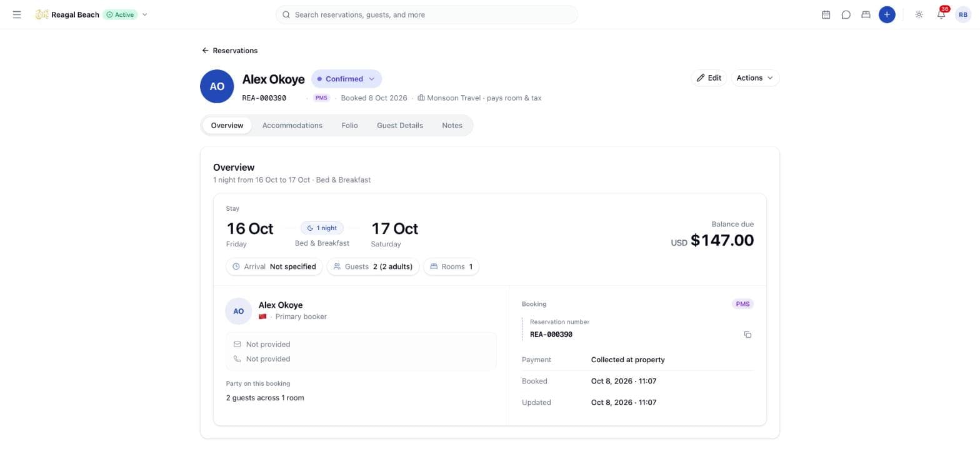Switch to the Overview tab

pos(227,125)
